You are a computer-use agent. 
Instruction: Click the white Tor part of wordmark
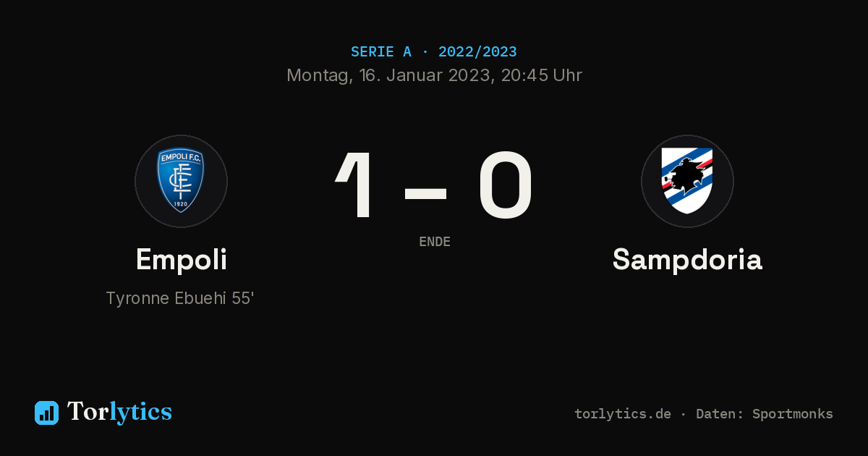coord(88,412)
